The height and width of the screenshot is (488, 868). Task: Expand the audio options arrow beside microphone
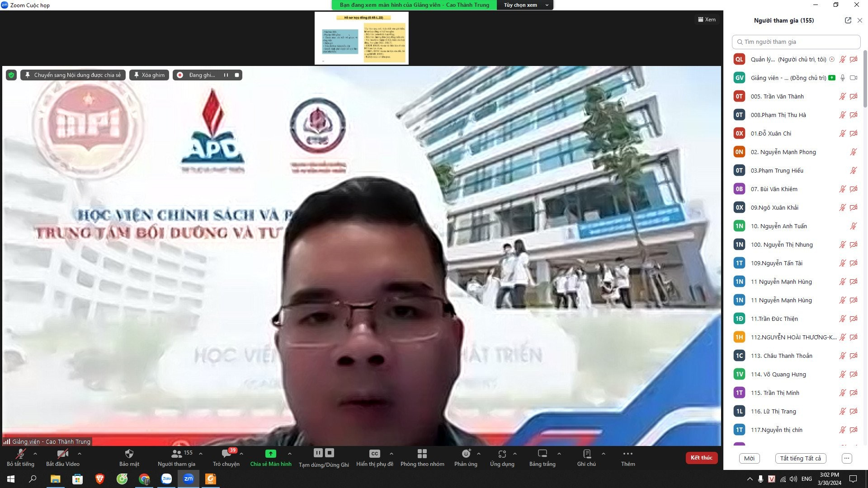point(35,454)
